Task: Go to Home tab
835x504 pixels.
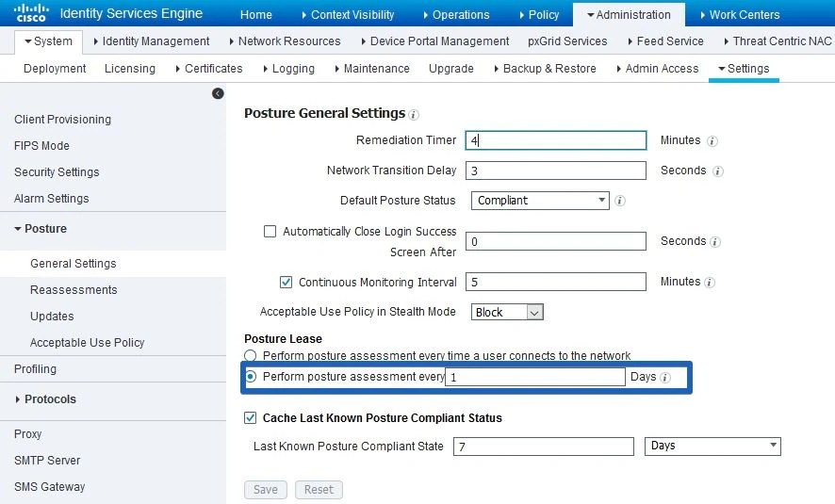Action: 256,15
